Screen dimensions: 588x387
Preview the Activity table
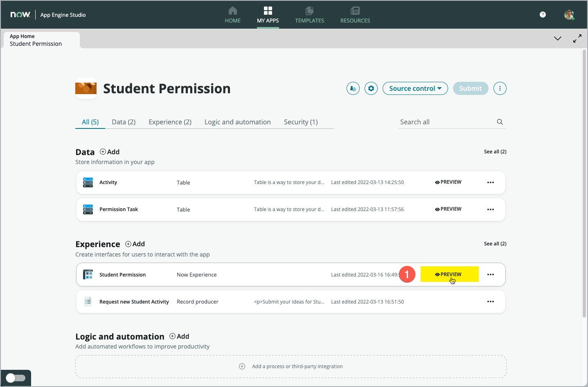click(448, 182)
